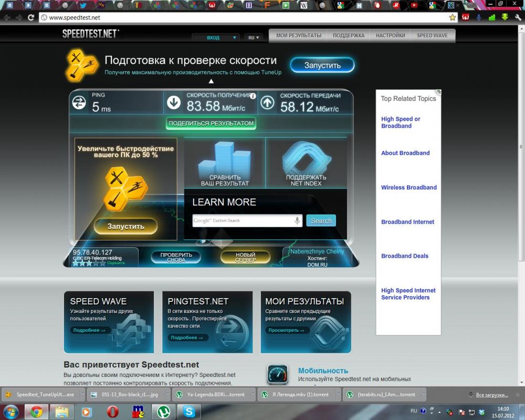Click the Speedtest.net logo
Screen dimensions: 525x420
pyautogui.click(x=90, y=34)
